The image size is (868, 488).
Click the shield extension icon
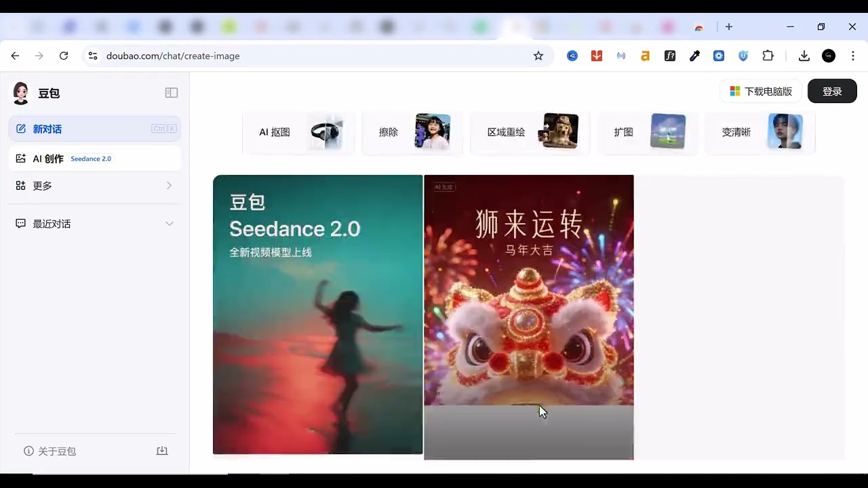[743, 56]
